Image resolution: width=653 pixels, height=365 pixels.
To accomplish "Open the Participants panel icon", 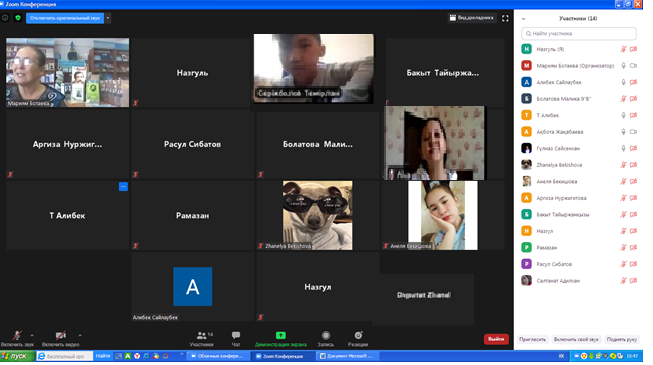I will 202,336.
